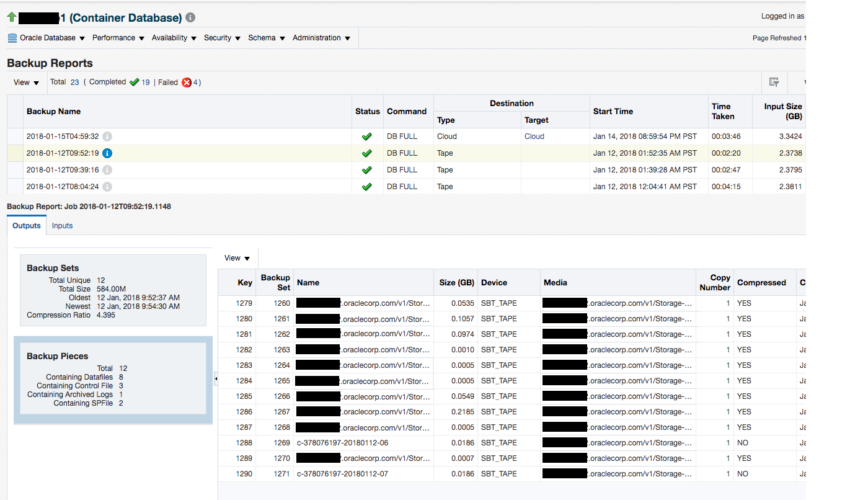Image resolution: width=868 pixels, height=500 pixels.
Task: Click piece name c-378076197-20180112-06
Action: 343,443
